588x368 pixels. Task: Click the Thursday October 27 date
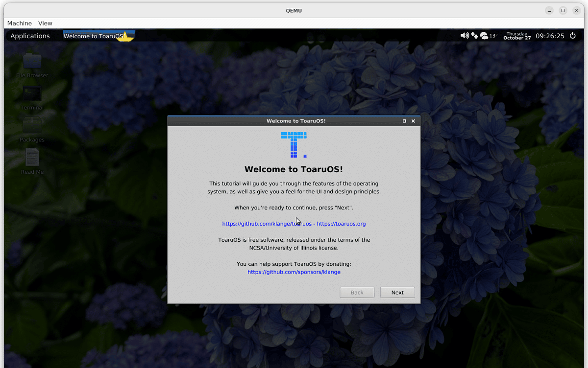pyautogui.click(x=517, y=36)
